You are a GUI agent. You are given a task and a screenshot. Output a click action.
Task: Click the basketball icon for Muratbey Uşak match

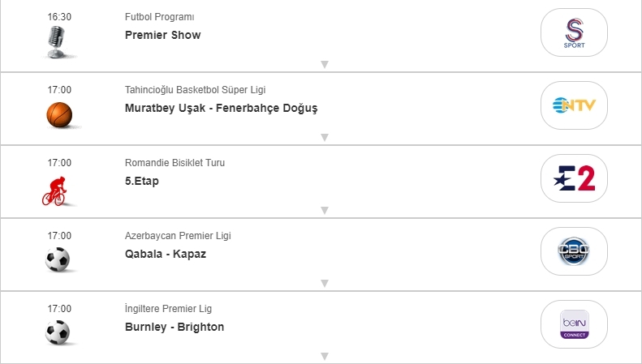[x=59, y=114]
